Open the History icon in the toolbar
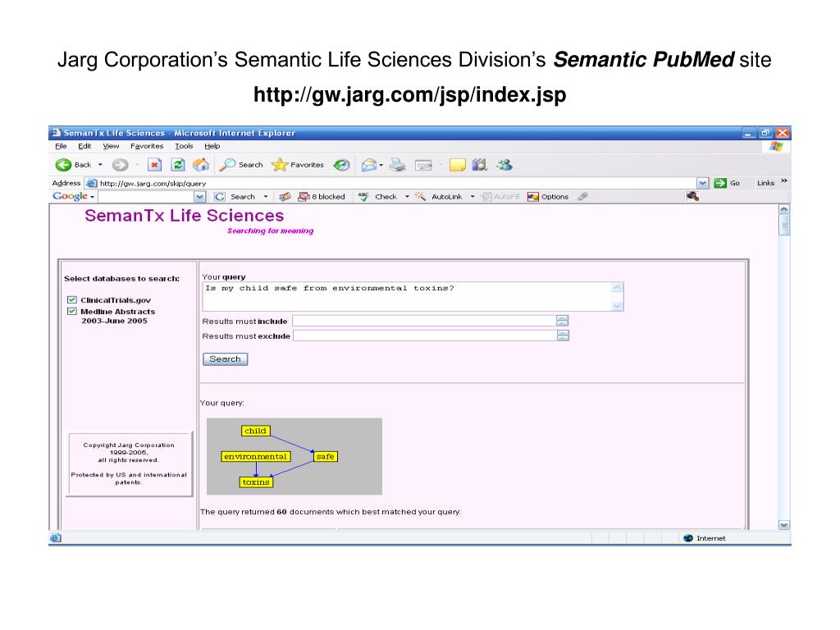The image size is (840, 630). pos(341,164)
